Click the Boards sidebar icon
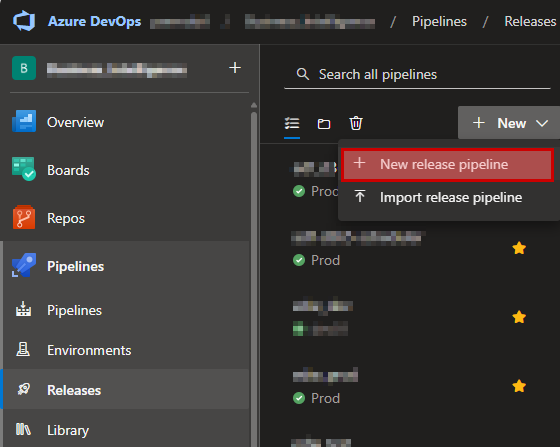Viewport: 560px width, 447px height. point(24,169)
